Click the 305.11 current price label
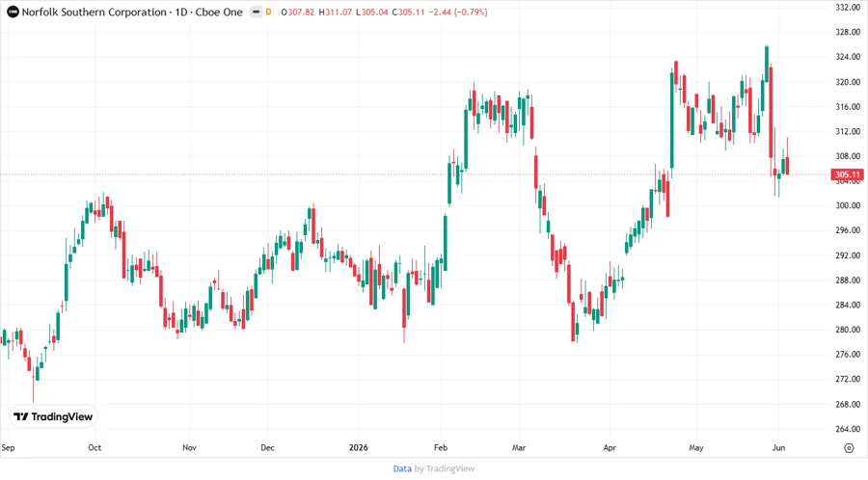 pos(847,174)
